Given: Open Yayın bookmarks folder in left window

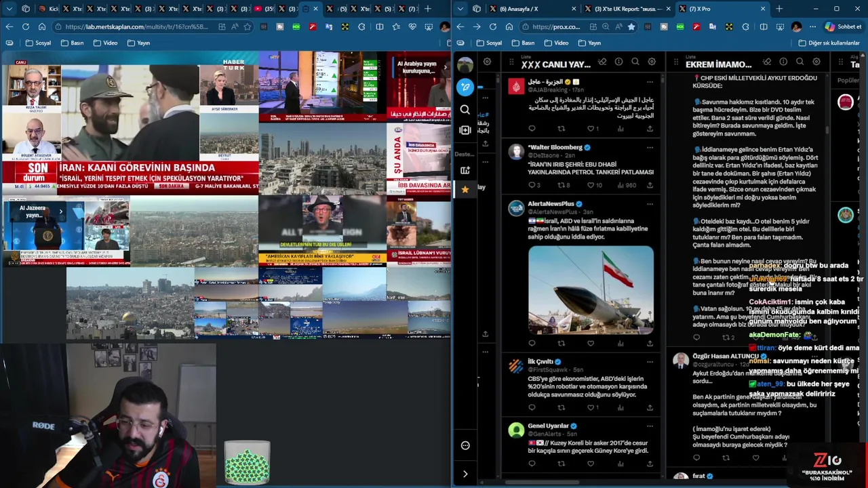Looking at the screenshot, I should tap(138, 43).
